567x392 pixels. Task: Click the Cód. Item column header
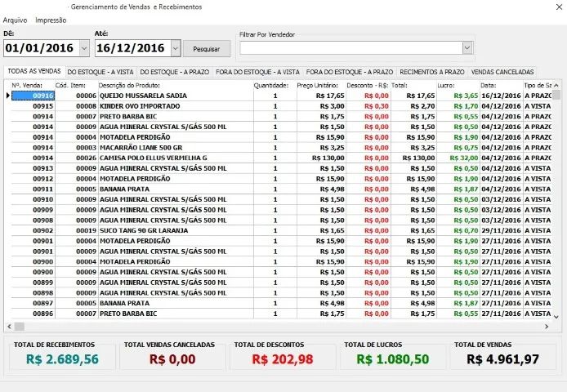pos(76,86)
